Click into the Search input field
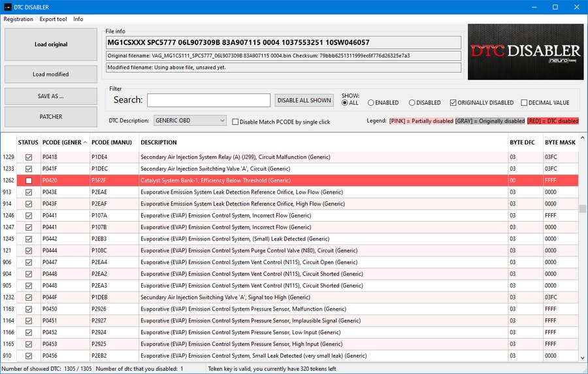Screen dimensions: 588x374 click(208, 100)
